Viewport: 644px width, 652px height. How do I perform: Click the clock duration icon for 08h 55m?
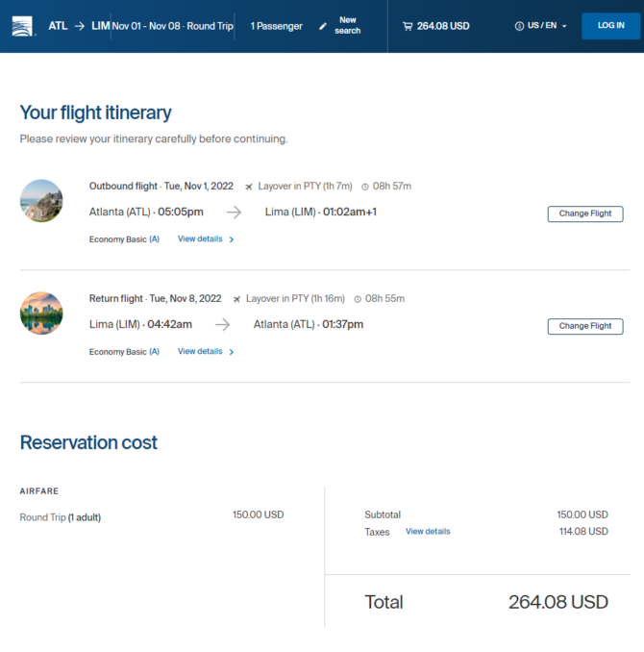[x=358, y=299]
